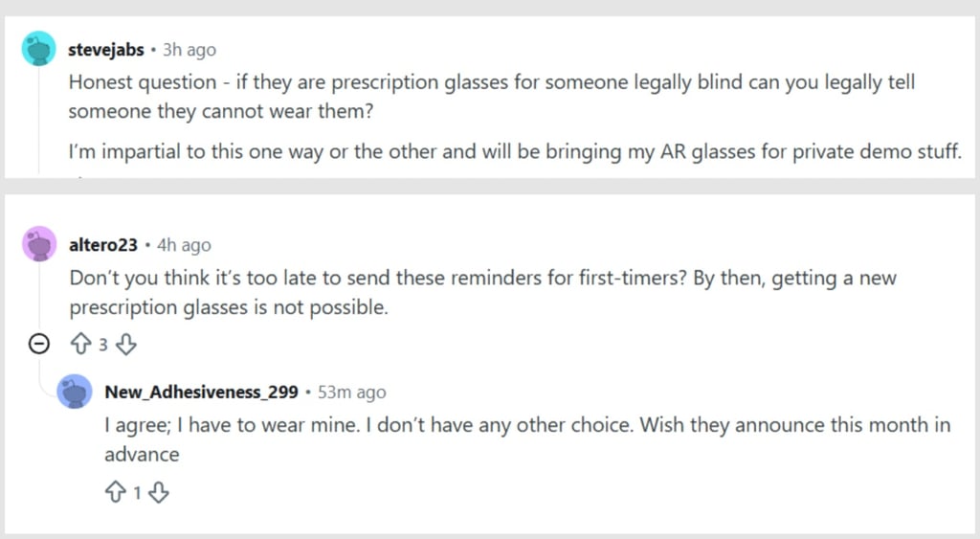Click the 4h ago timestamp
980x539 pixels.
pos(184,245)
